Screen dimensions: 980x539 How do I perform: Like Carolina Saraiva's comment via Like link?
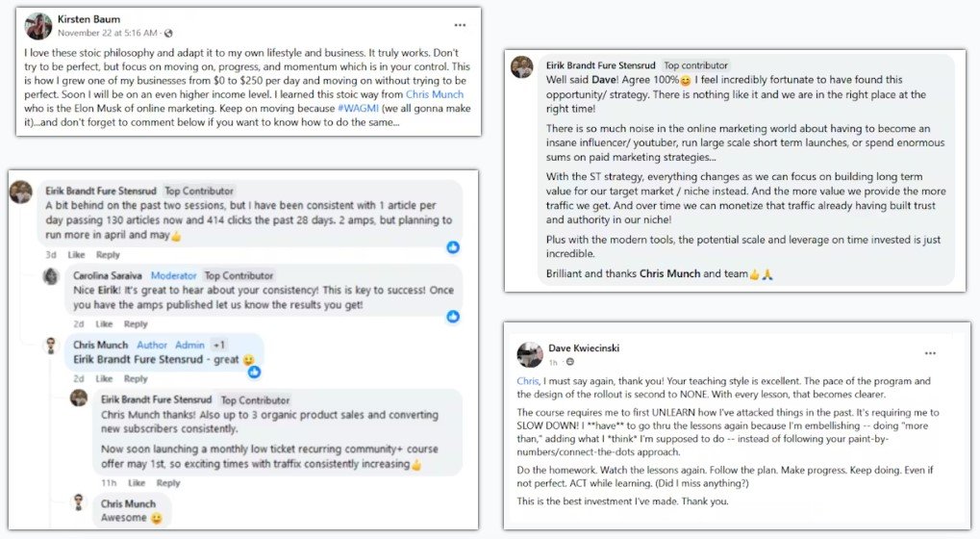(x=104, y=324)
